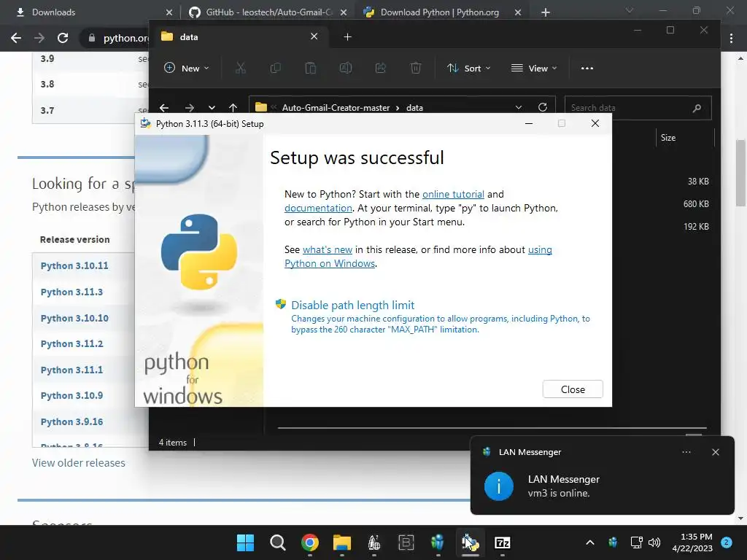The height and width of the screenshot is (560, 747).
Task: Click the Cut icon in File Explorer
Action: 240,68
